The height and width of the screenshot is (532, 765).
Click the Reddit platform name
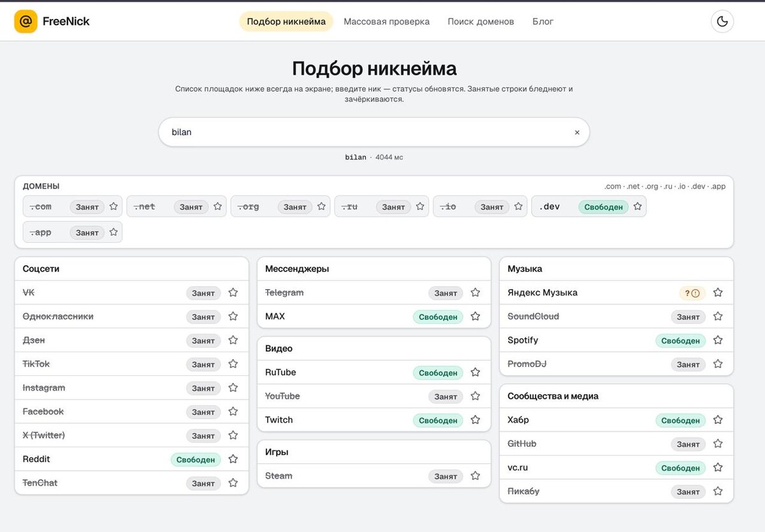(x=36, y=459)
